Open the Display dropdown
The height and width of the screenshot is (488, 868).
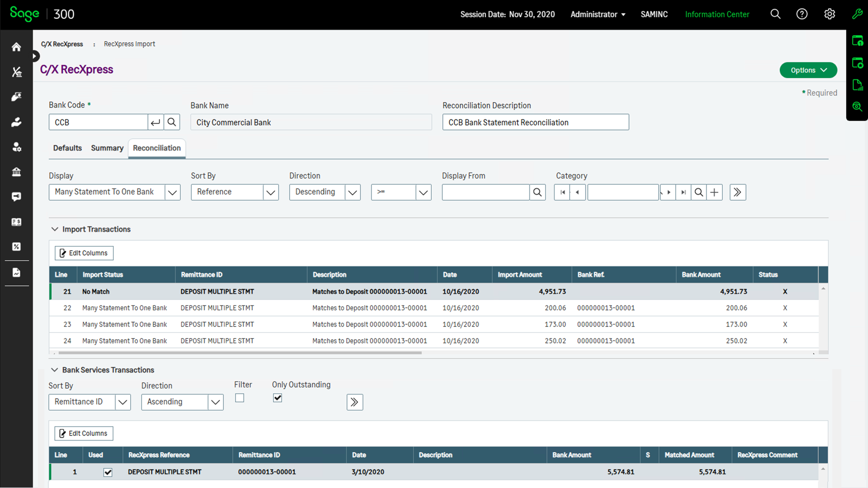point(172,192)
